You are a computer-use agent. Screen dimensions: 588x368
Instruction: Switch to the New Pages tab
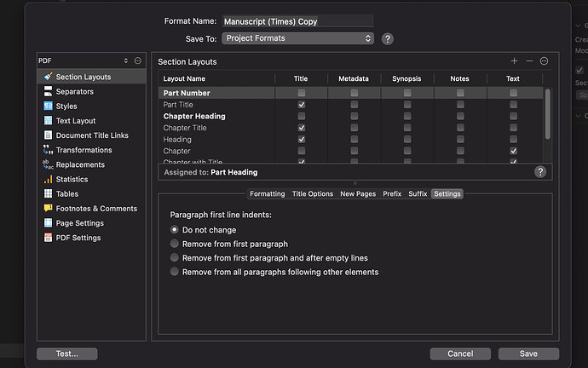(x=358, y=193)
